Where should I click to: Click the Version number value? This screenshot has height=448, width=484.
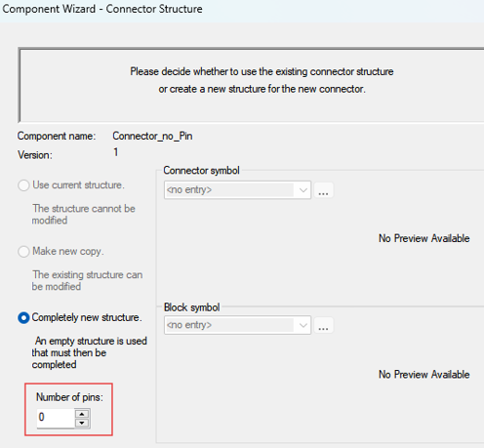(x=116, y=152)
